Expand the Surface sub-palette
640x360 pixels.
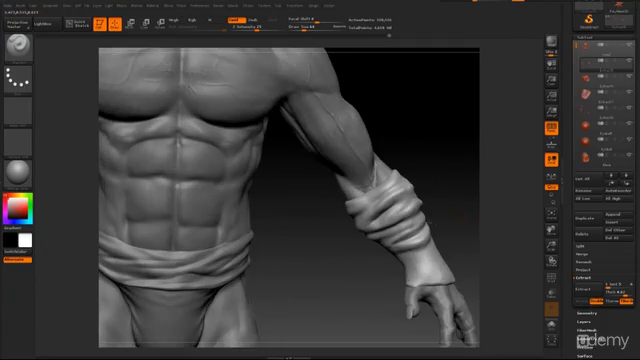584,356
